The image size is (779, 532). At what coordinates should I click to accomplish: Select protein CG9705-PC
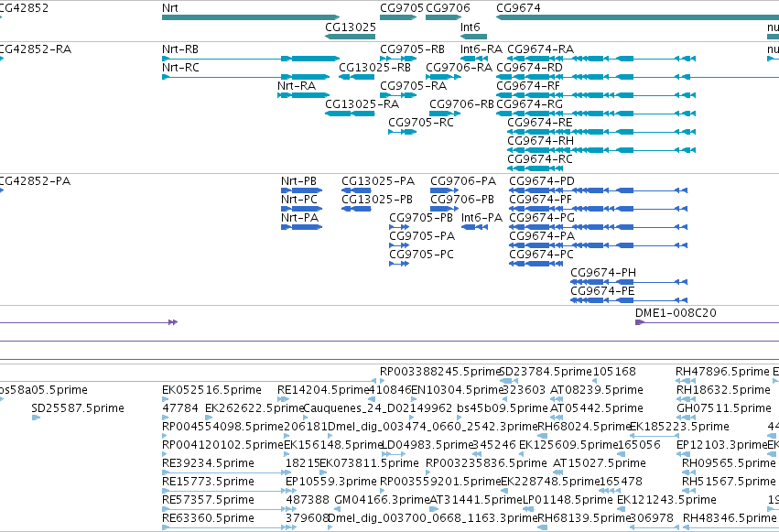pyautogui.click(x=421, y=255)
